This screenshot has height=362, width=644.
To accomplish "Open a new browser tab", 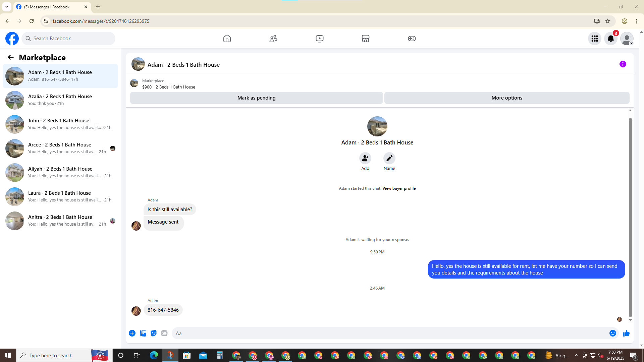I will point(98,7).
